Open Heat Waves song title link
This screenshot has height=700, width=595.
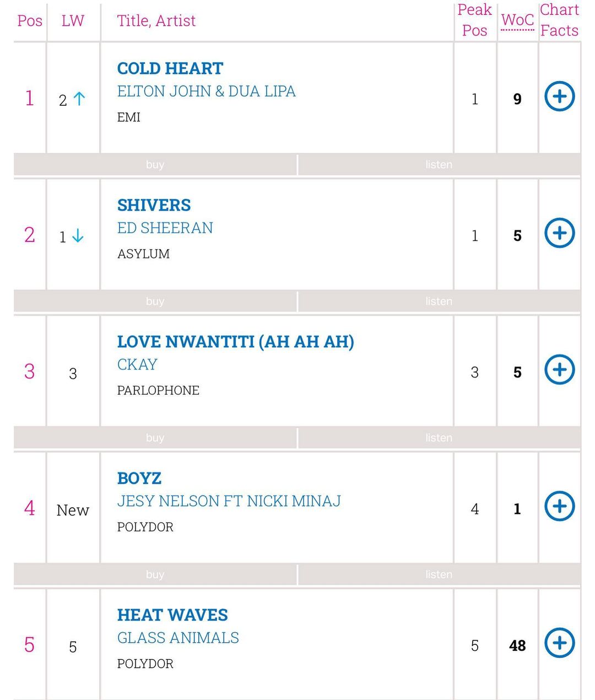172,615
